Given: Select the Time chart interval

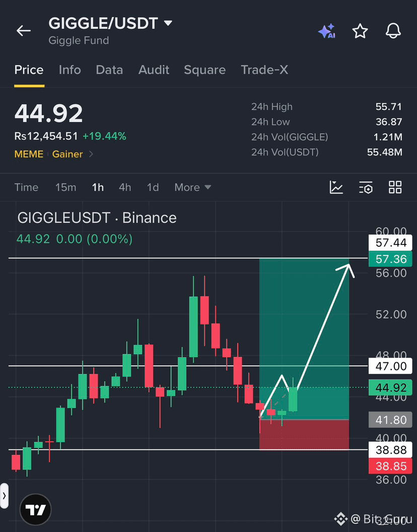Looking at the screenshot, I should point(26,187).
